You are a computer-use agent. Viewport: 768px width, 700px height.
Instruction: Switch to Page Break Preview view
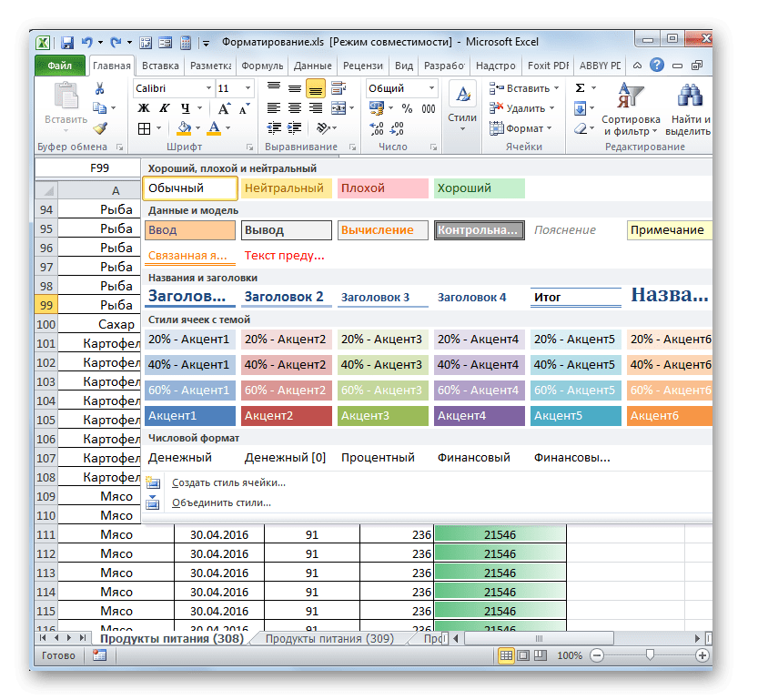tap(541, 655)
